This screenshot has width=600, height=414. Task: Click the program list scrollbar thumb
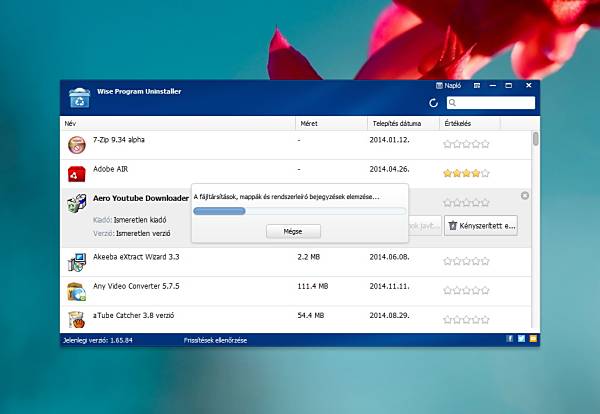point(536,139)
